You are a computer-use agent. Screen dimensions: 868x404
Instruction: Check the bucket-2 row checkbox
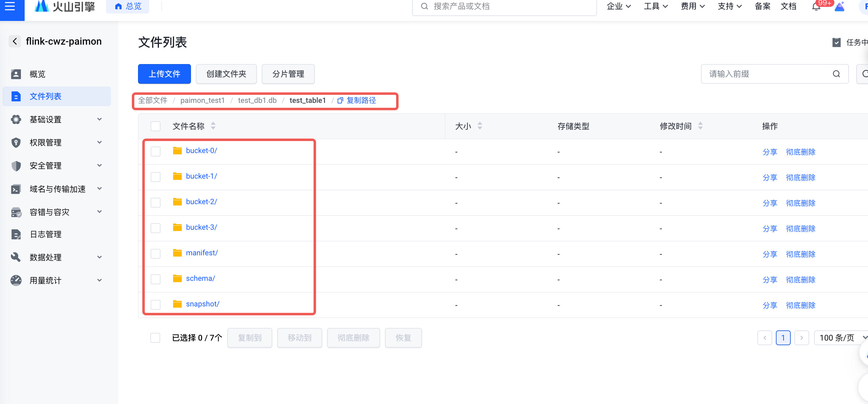[155, 203]
